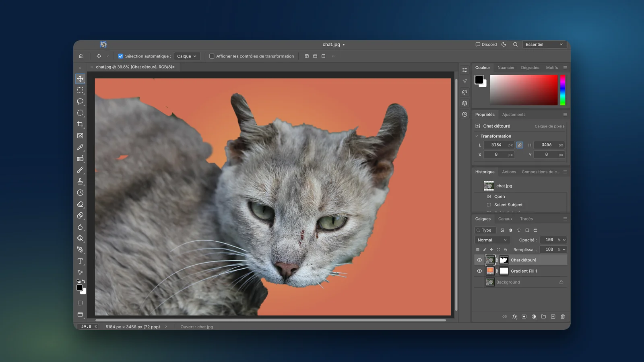The height and width of the screenshot is (362, 644).
Task: Create a new group folder in Calques
Action: pyautogui.click(x=543, y=317)
